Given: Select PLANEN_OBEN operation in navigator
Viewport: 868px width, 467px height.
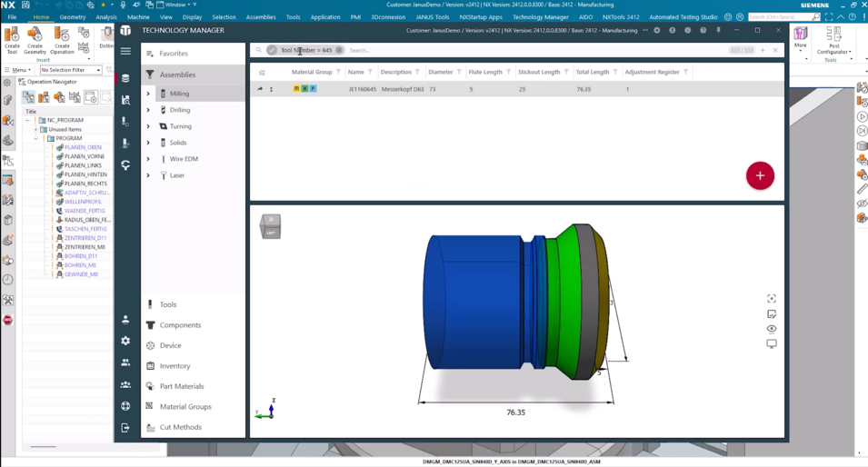Looking at the screenshot, I should 83,147.
